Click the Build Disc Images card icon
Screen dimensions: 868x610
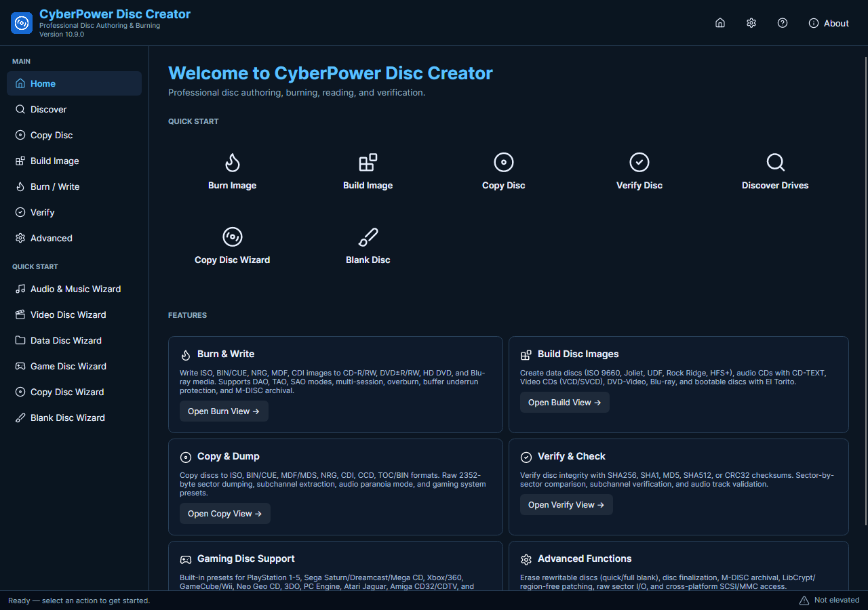tap(526, 354)
